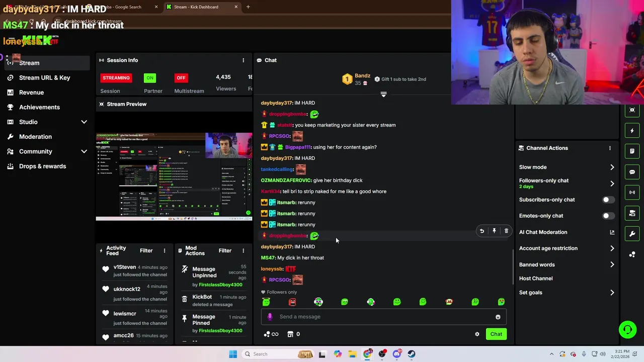644x362 pixels.
Task: Click the green Chat send button
Action: (x=496, y=334)
